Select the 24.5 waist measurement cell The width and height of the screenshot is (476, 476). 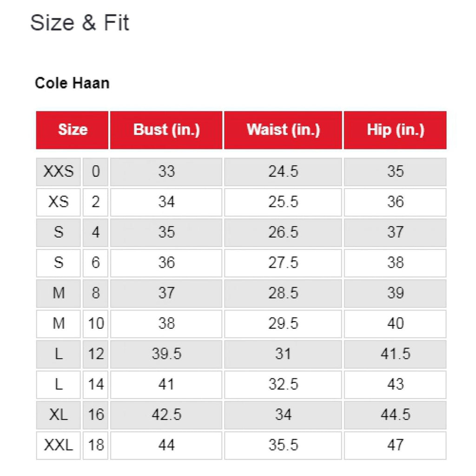click(x=283, y=172)
